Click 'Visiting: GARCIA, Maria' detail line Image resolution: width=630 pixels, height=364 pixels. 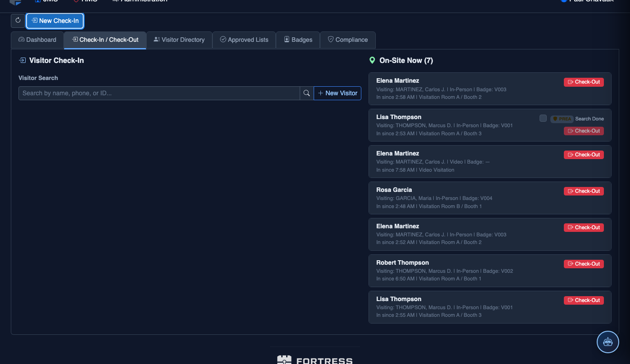coord(434,198)
